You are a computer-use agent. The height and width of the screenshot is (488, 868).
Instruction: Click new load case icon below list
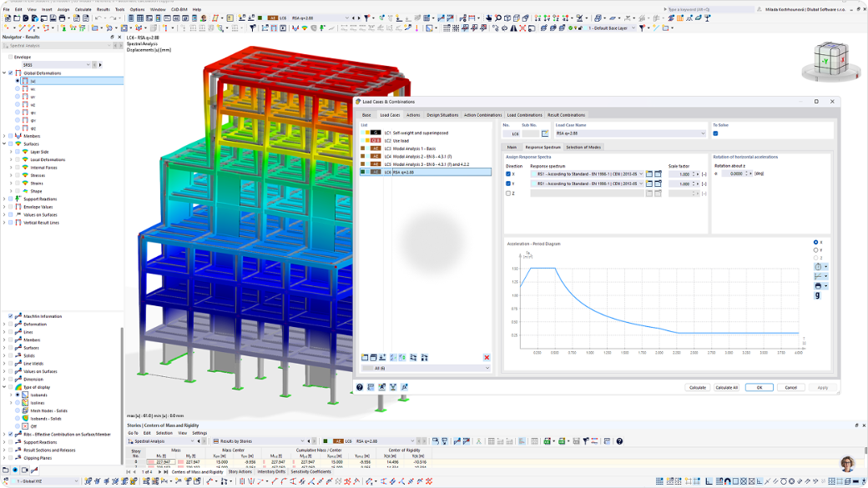point(365,357)
